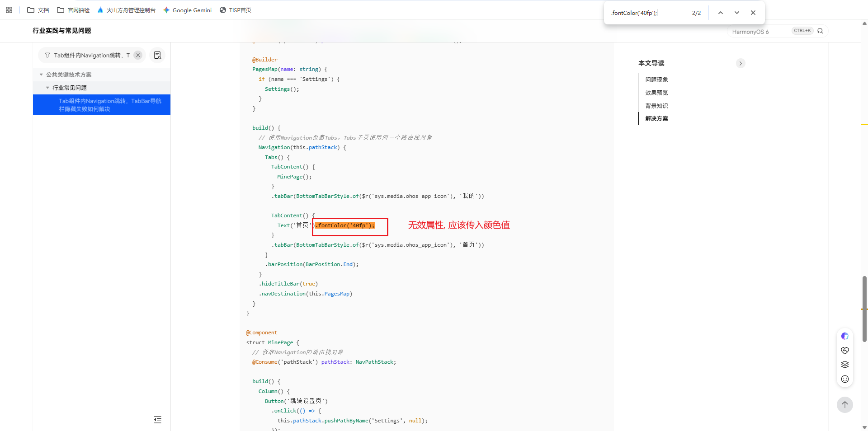Click the .navDestination(this.PagesMap) line
The width and height of the screenshot is (868, 431).
(306, 294)
